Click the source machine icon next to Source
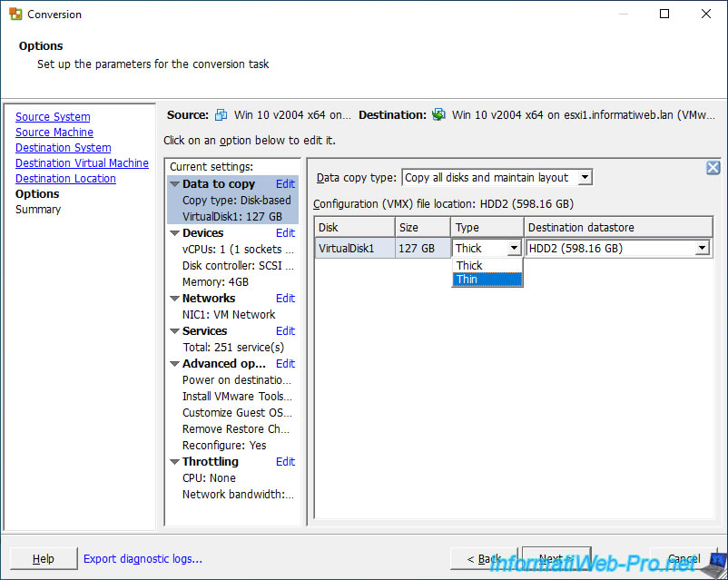This screenshot has height=580, width=728. 221,115
